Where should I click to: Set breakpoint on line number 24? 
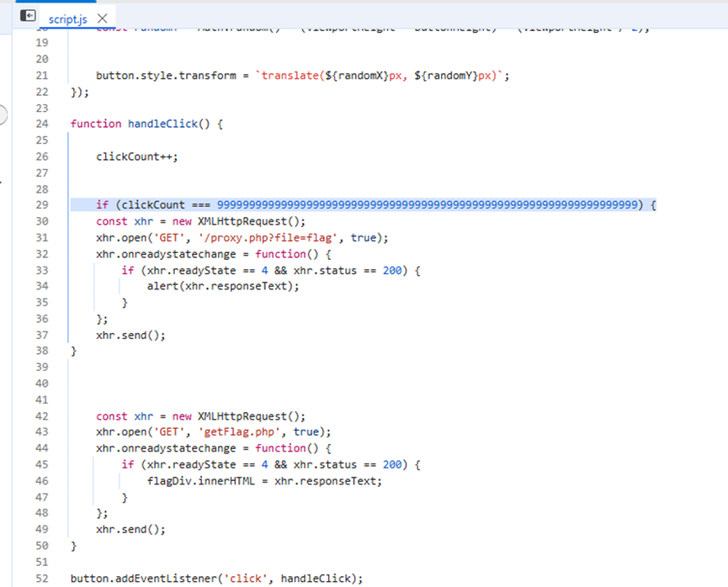42,124
